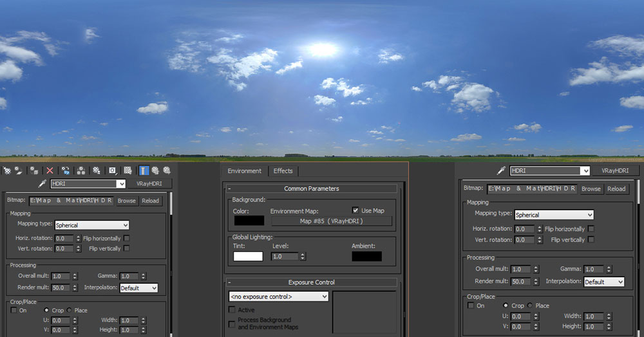Click Assign Material to Selection icon
This screenshot has height=337, width=644.
coord(33,170)
